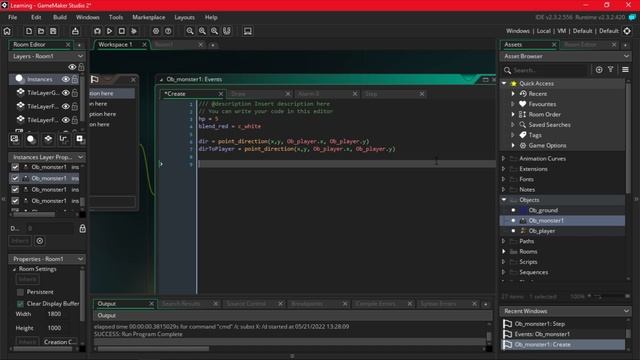
Task: Create a new asset layer icon
Action: [80, 139]
